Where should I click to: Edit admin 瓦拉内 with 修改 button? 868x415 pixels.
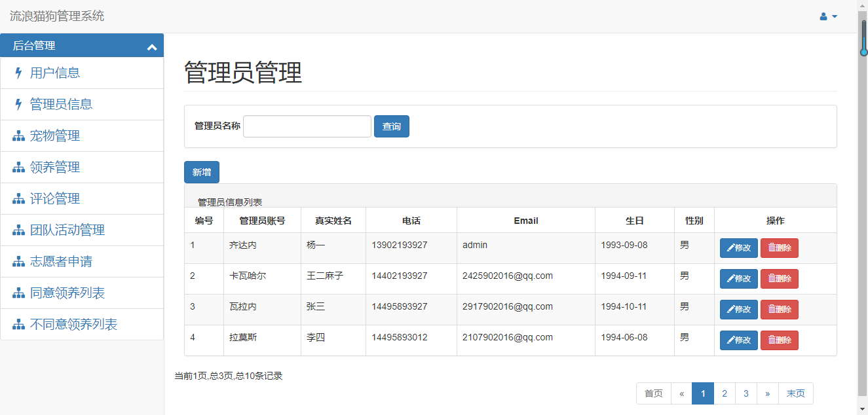(x=739, y=310)
